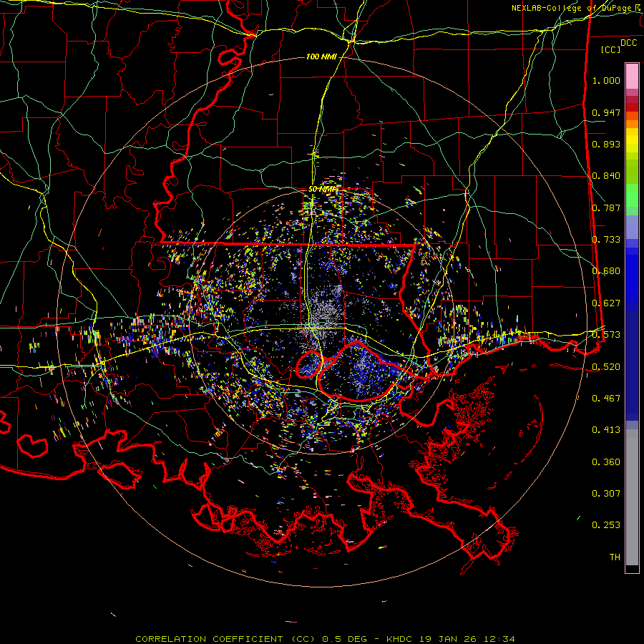Click the 0.573 legend value
This screenshot has width=644, height=644.
606,335
